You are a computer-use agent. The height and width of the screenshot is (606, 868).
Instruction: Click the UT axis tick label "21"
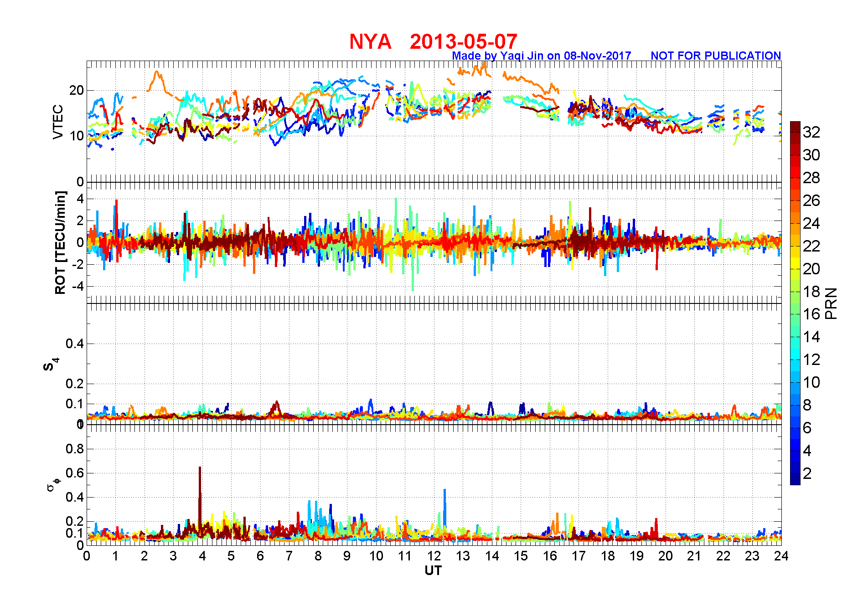694,556
